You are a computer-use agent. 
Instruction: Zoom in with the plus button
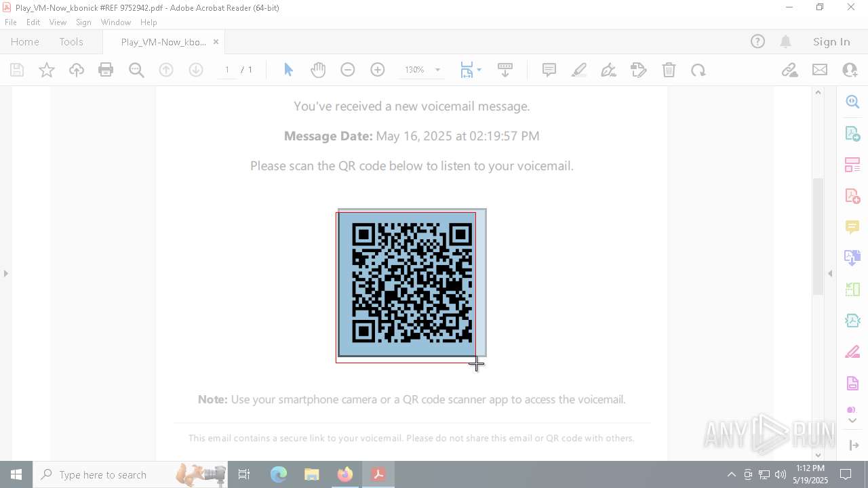378,70
